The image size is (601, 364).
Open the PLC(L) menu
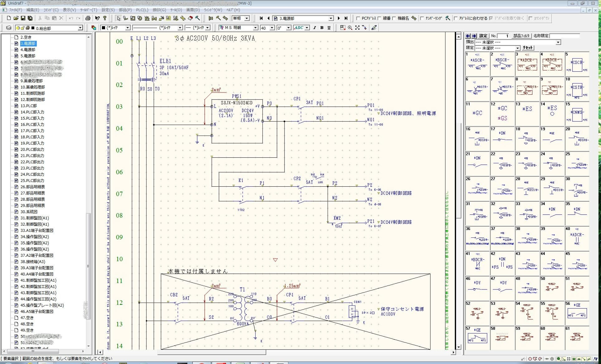[x=142, y=10]
